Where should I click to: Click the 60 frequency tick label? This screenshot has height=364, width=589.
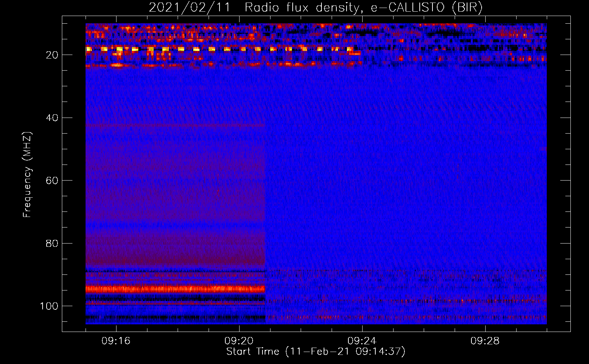point(52,181)
